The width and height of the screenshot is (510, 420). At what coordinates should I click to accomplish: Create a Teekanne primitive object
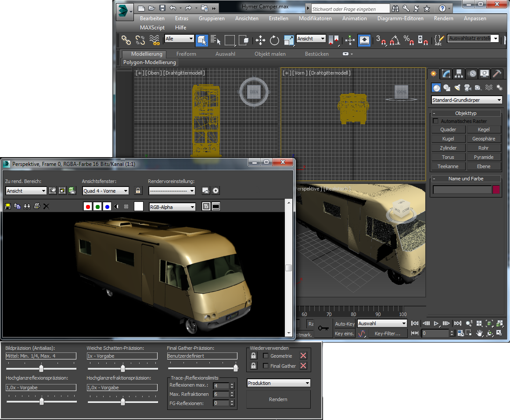pyautogui.click(x=448, y=166)
